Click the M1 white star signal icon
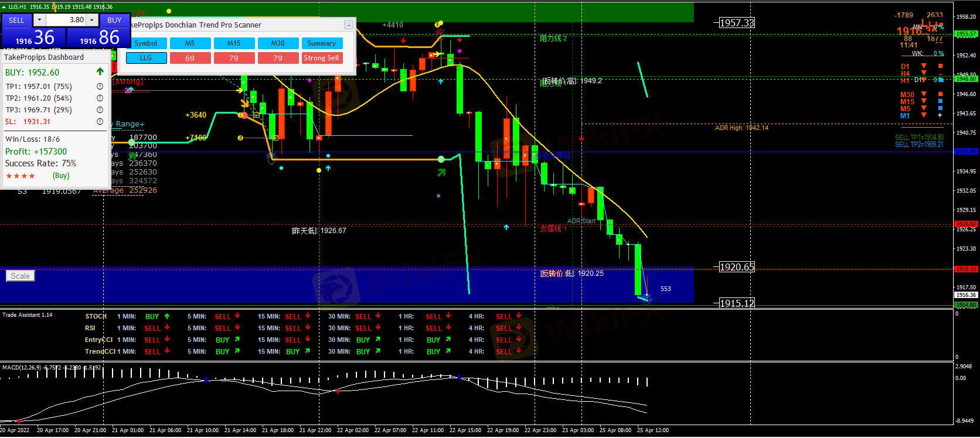 click(940, 115)
